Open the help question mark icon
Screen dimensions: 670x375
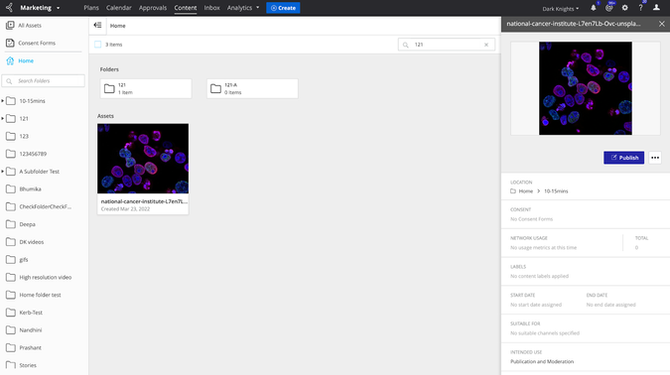tap(641, 8)
